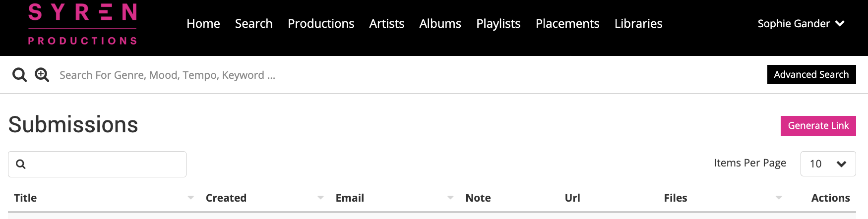Sort by Email column arrow
Screen dimensions: 868x219
[450, 198]
